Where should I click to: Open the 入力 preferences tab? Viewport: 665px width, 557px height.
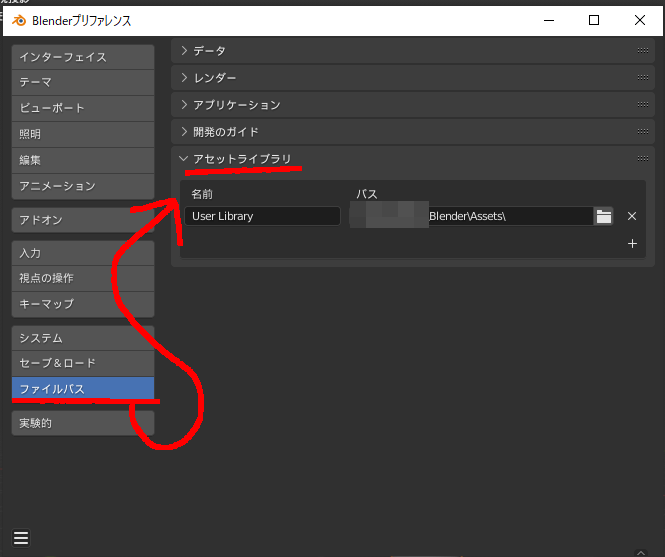[83, 253]
